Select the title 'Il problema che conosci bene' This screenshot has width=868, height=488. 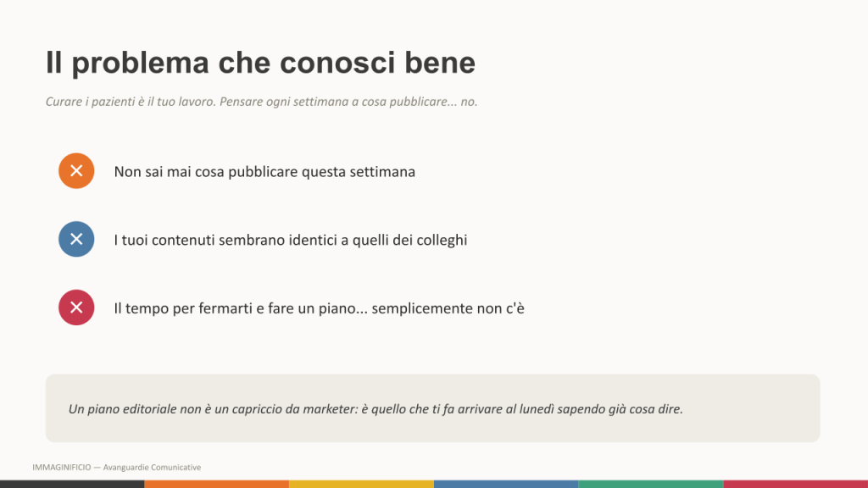[260, 63]
